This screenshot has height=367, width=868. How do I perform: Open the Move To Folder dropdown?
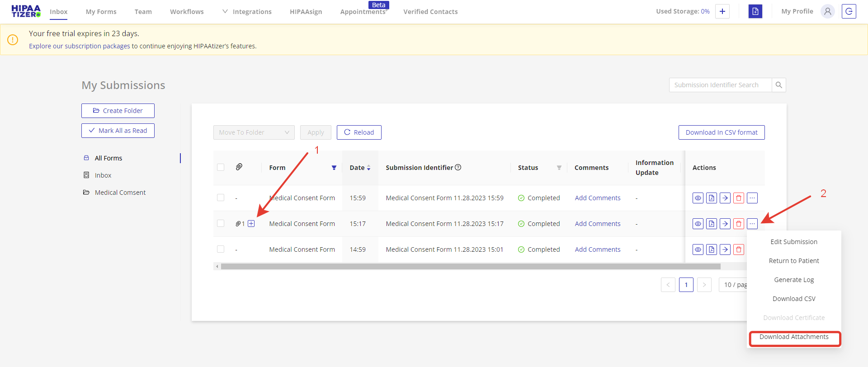coord(254,132)
